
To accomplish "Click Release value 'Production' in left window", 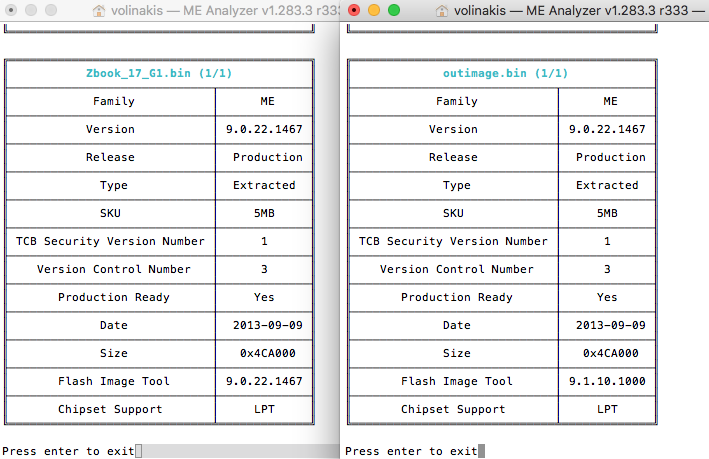I will click(268, 157).
